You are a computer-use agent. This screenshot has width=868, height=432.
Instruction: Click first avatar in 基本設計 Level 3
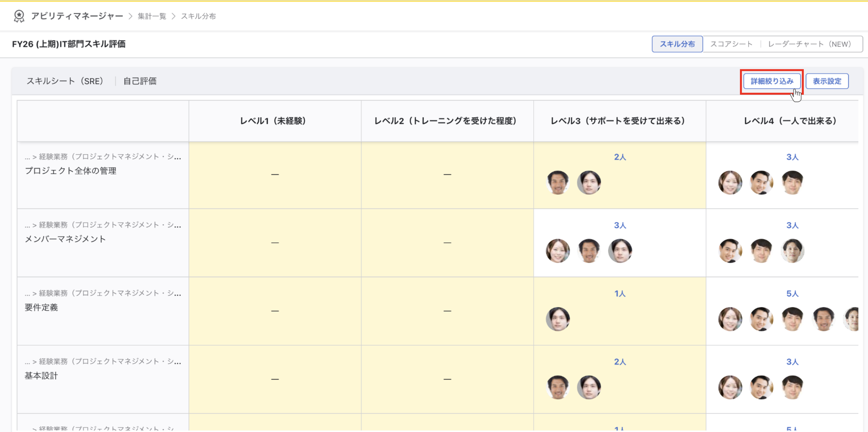click(558, 388)
